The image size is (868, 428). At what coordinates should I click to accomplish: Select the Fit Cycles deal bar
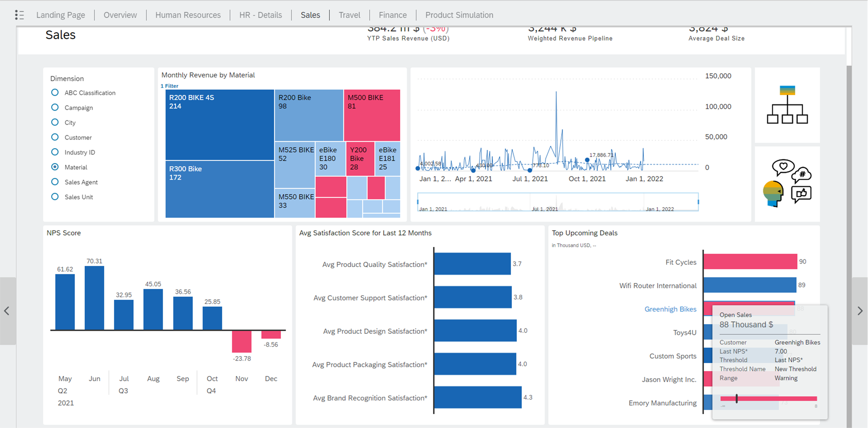(750, 261)
